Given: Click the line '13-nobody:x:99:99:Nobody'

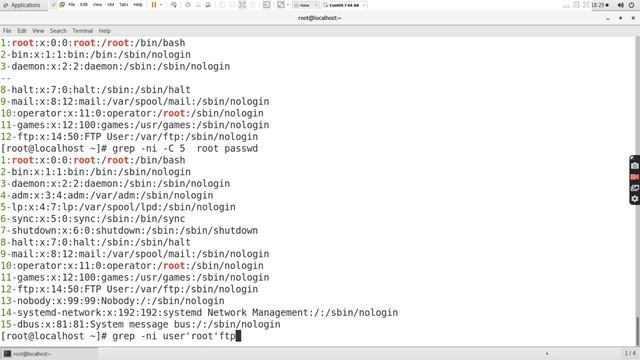Looking at the screenshot, I should (112, 301).
